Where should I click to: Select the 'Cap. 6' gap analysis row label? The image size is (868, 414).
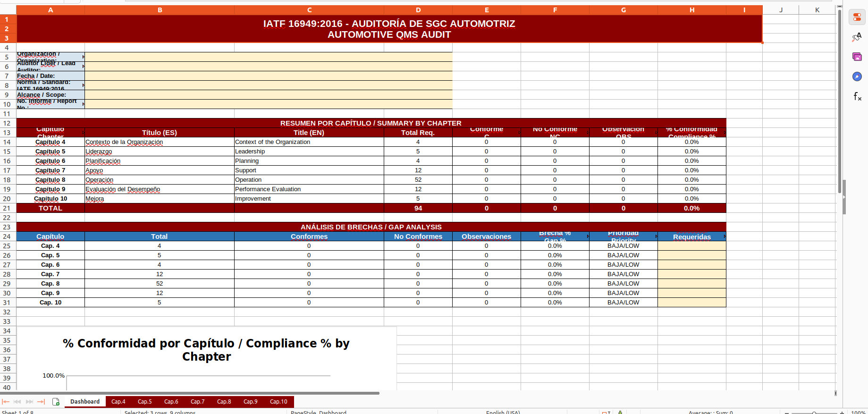pos(51,265)
